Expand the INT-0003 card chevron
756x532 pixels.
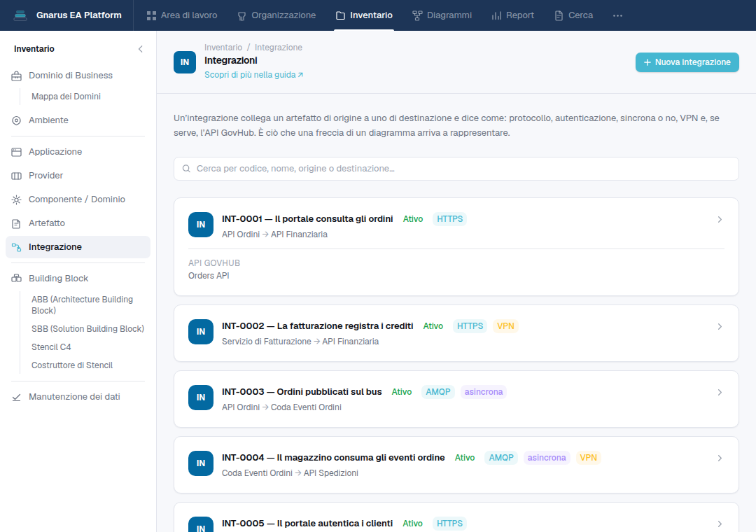click(x=720, y=393)
